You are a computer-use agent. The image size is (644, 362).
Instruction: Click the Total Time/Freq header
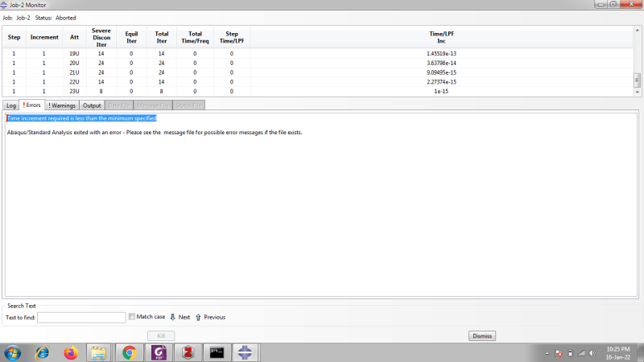coord(195,37)
